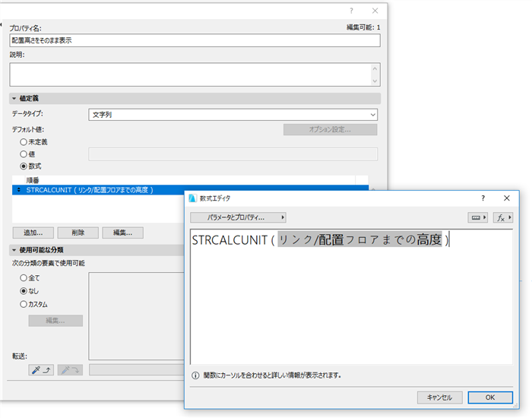Screen dimensions: 532x418
Task: Click the help question mark in property dialog
Action: coord(351,11)
